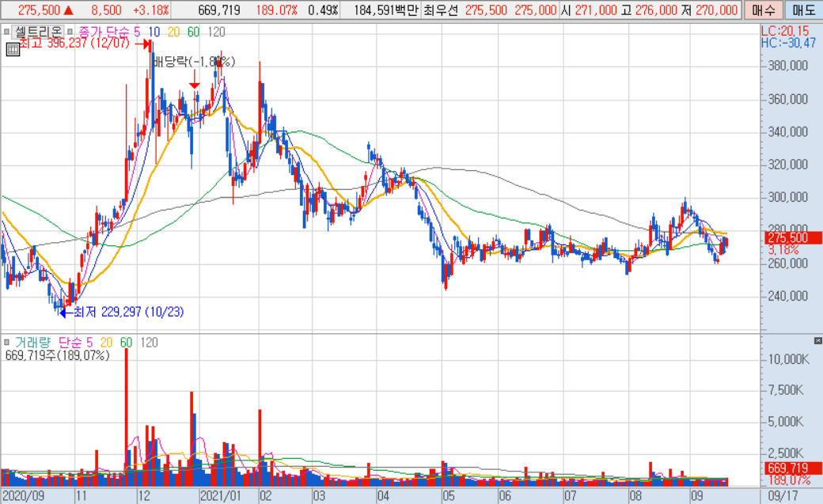
Task: Click the 5,000K volume axis label
Action: coord(786,422)
